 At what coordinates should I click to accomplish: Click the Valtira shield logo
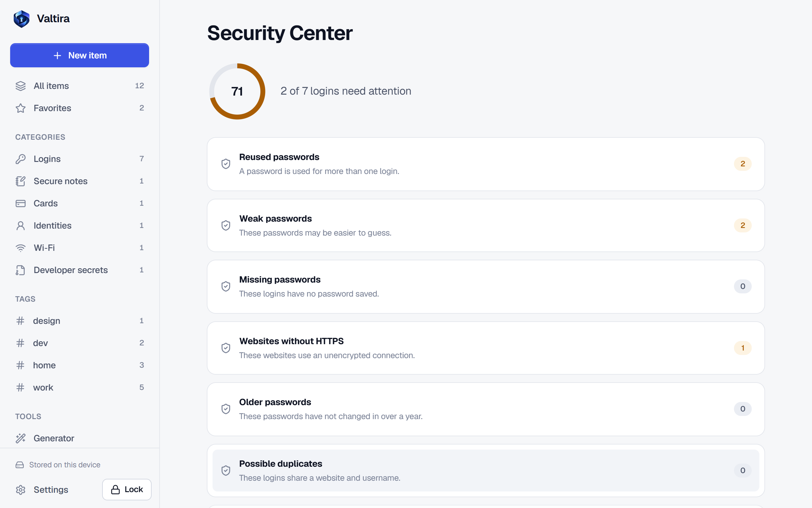pos(22,19)
